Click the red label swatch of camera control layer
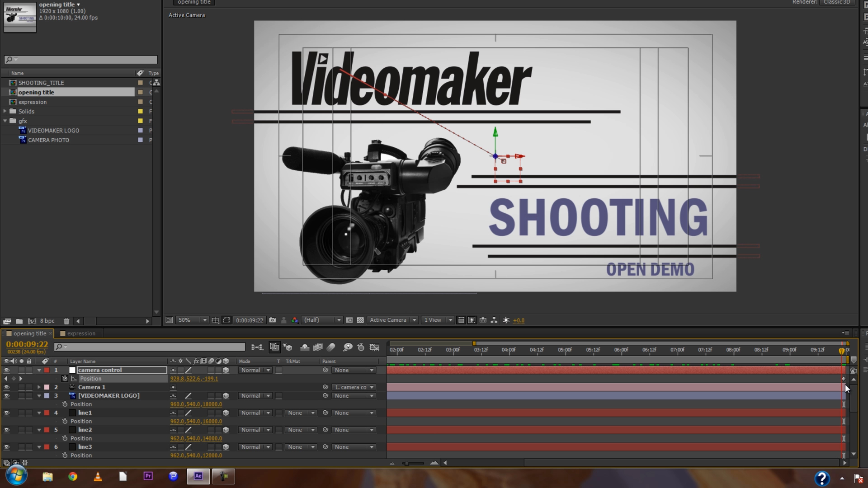This screenshot has height=488, width=868. [x=47, y=370]
